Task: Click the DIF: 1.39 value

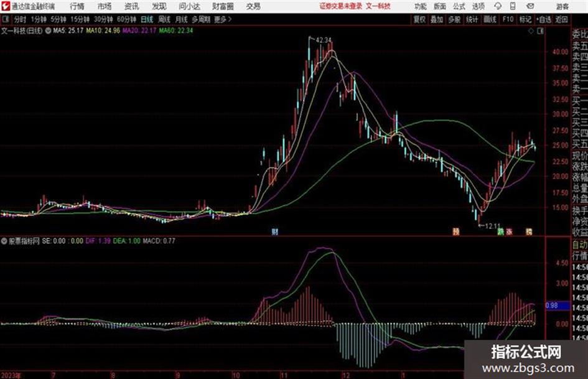Action: click(x=98, y=241)
